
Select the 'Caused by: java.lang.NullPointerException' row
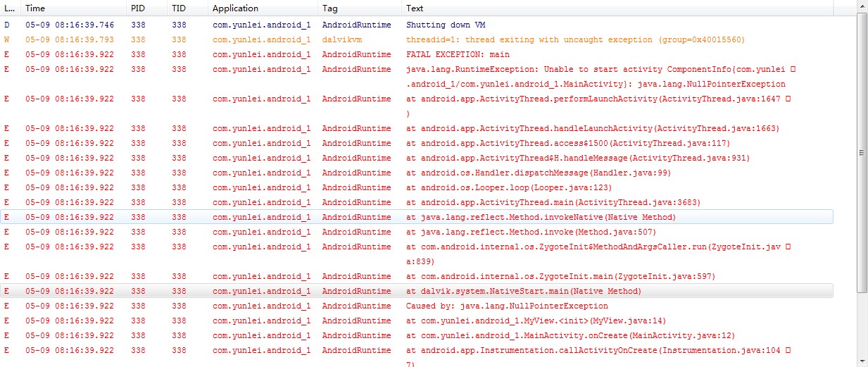coord(417,306)
